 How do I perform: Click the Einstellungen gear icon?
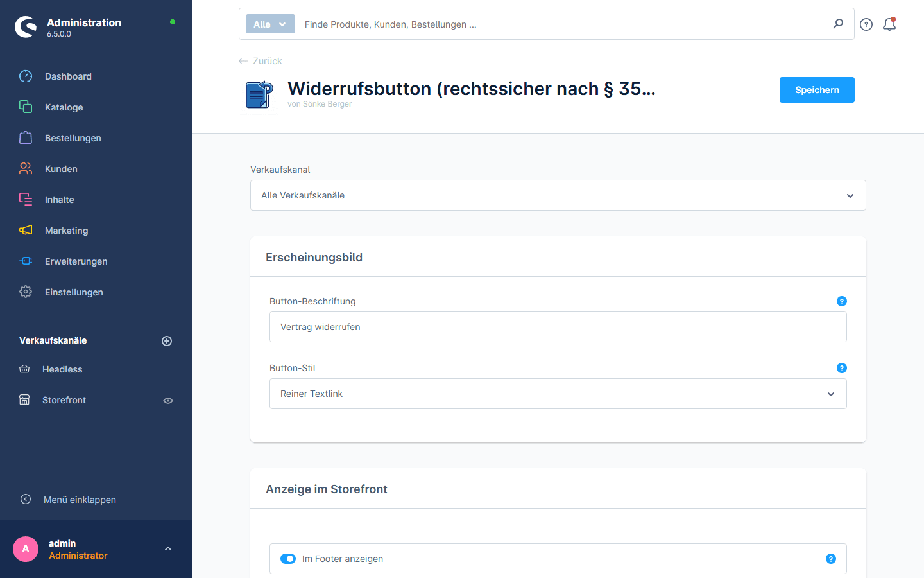pyautogui.click(x=26, y=292)
